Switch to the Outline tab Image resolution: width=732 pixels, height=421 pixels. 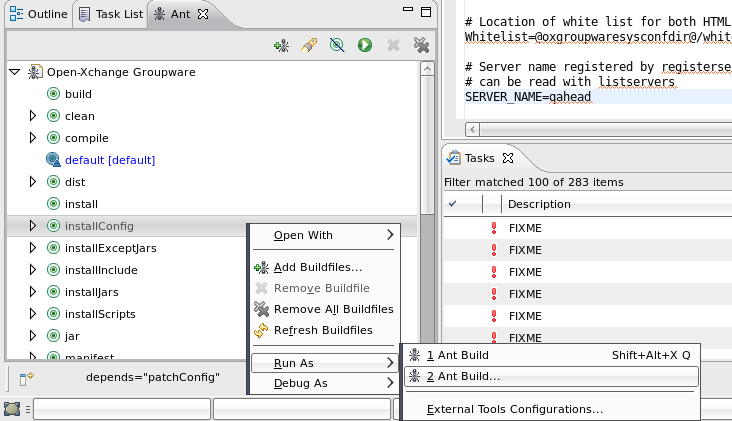click(x=39, y=14)
